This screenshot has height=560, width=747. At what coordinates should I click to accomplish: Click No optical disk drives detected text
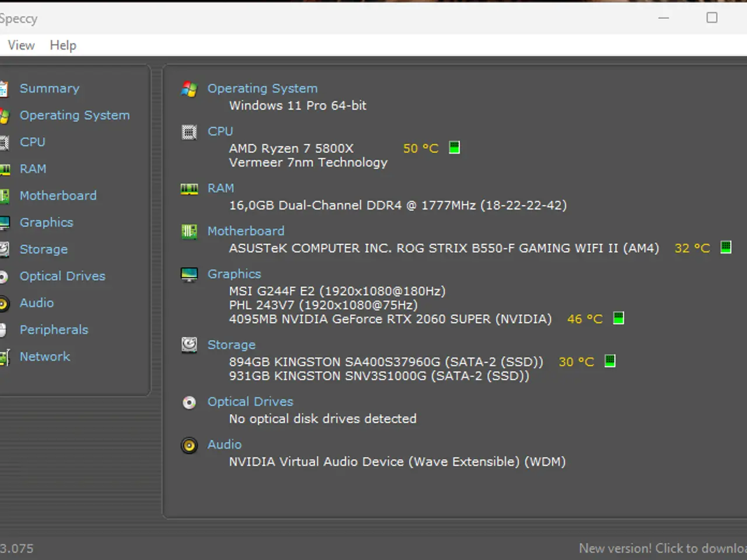click(323, 419)
